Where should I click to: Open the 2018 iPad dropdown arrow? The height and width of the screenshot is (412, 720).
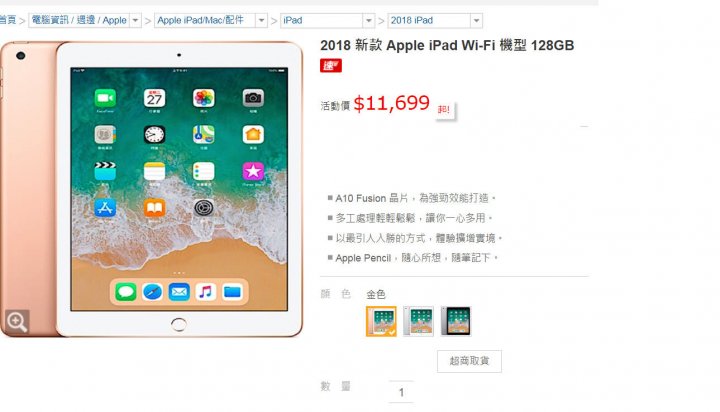coord(477,21)
